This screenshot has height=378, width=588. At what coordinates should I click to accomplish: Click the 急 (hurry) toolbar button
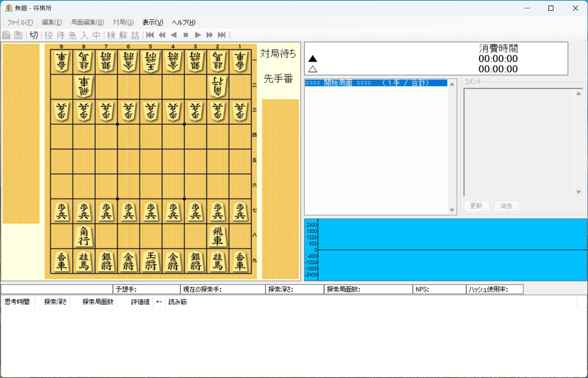73,35
